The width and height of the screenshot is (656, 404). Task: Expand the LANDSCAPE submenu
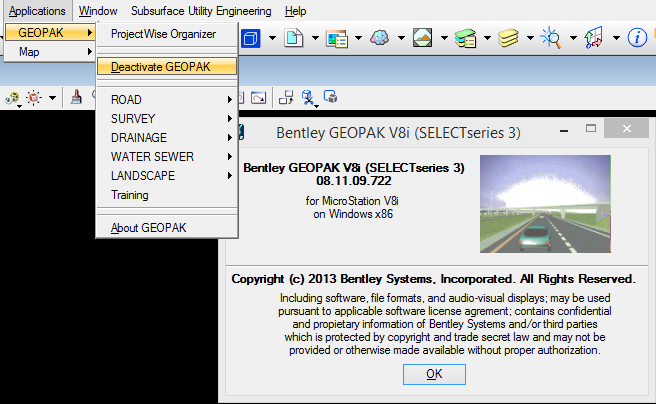(x=167, y=176)
